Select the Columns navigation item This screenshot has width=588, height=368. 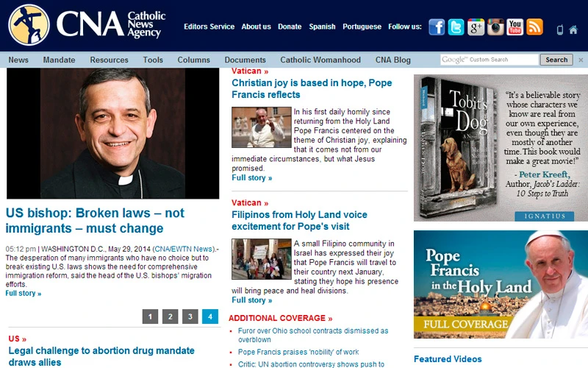193,60
